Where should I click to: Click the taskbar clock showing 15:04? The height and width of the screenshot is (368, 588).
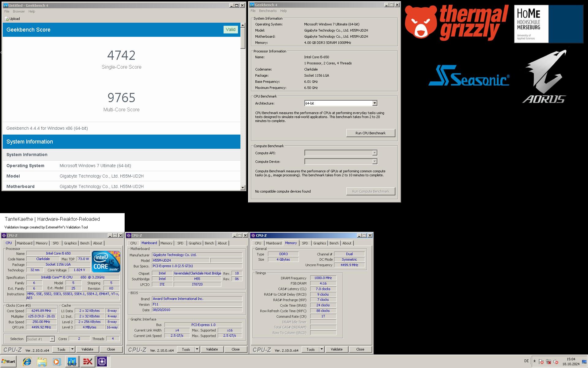(x=571, y=359)
